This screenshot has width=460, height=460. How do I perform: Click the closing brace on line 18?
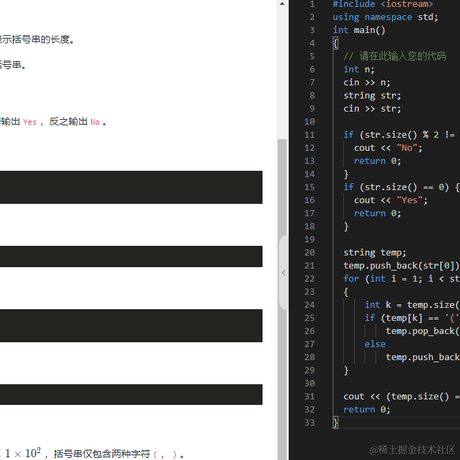[346, 226]
